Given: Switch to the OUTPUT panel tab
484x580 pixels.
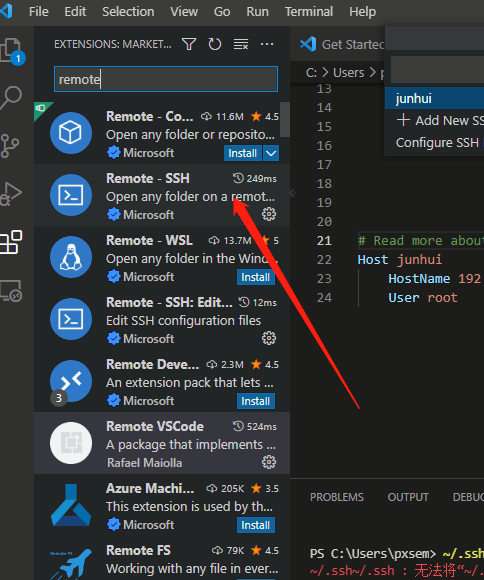Looking at the screenshot, I should click(x=408, y=497).
